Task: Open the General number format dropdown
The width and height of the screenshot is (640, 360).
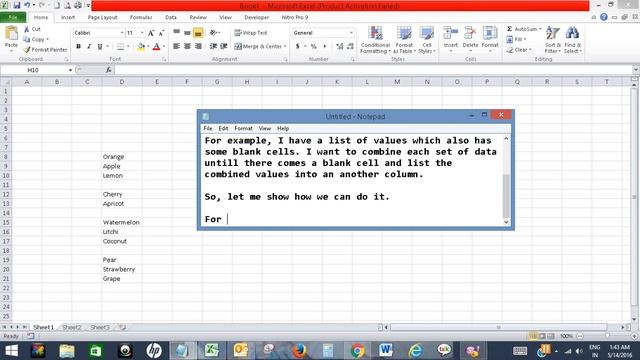Action: click(x=351, y=33)
